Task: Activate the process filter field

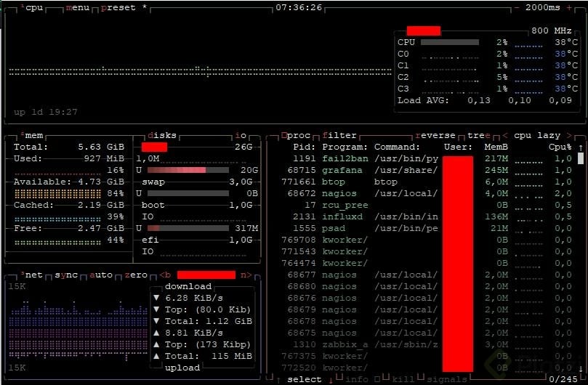Action: pyautogui.click(x=339, y=135)
